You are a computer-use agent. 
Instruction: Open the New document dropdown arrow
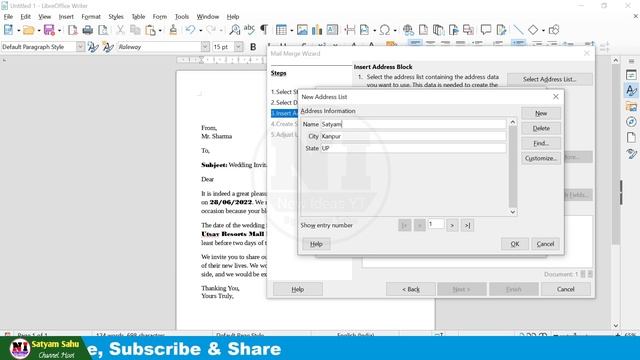[18, 31]
